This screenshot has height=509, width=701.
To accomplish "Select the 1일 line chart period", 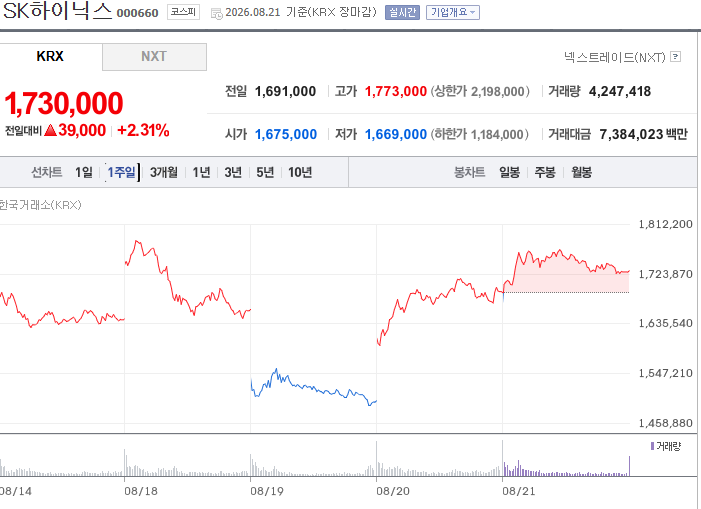I will click(x=84, y=172).
